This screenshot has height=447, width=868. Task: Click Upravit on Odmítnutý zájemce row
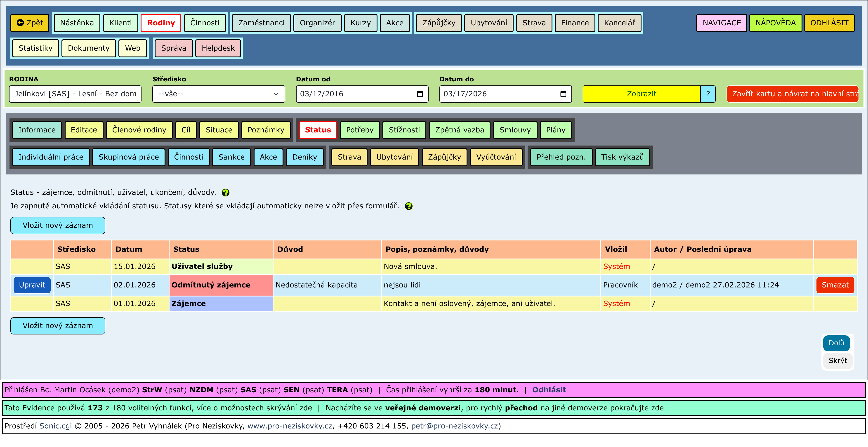[32, 285]
